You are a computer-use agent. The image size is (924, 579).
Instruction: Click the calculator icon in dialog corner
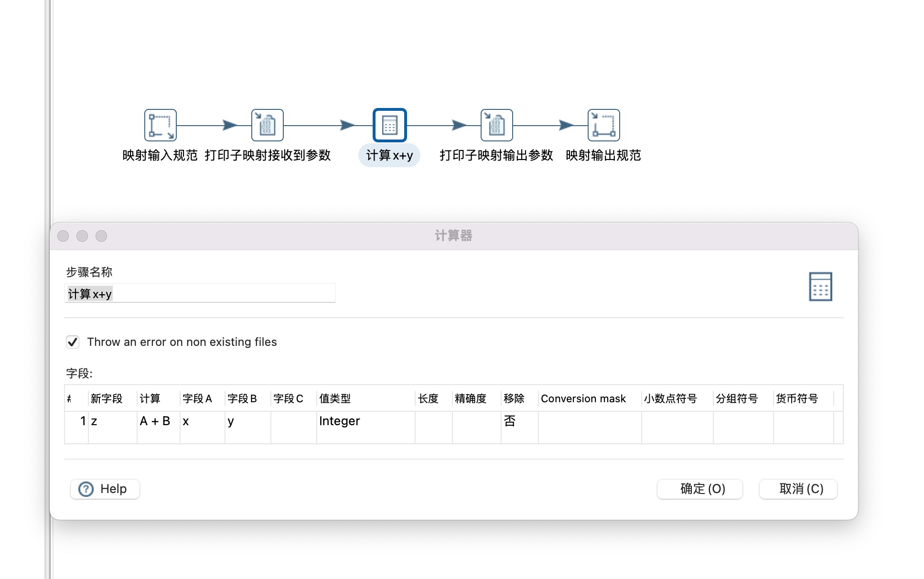[820, 287]
